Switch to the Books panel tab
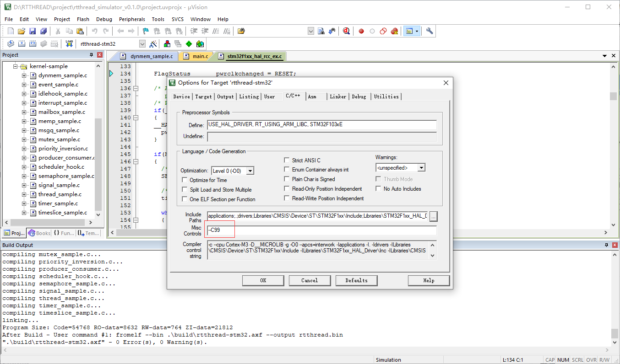 tap(39, 233)
